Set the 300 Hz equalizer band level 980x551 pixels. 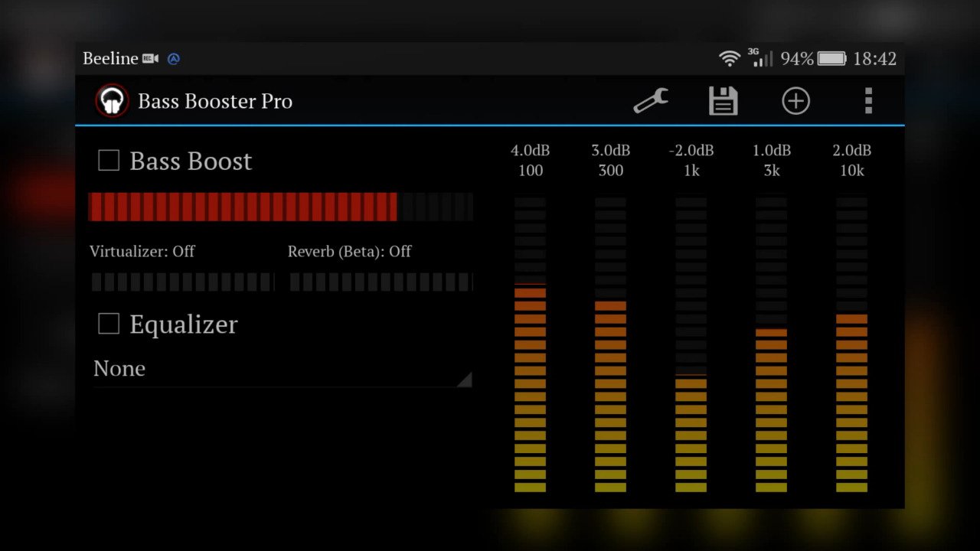(x=610, y=344)
